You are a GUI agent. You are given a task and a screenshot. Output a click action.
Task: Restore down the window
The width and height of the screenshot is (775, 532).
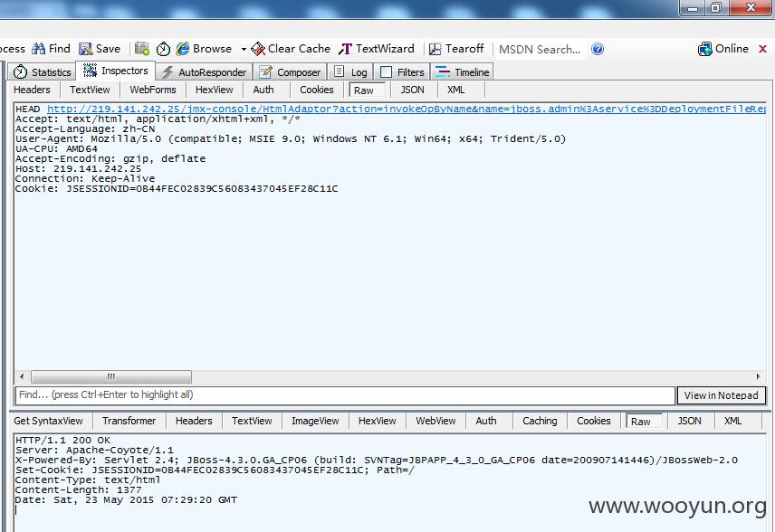click(x=716, y=8)
